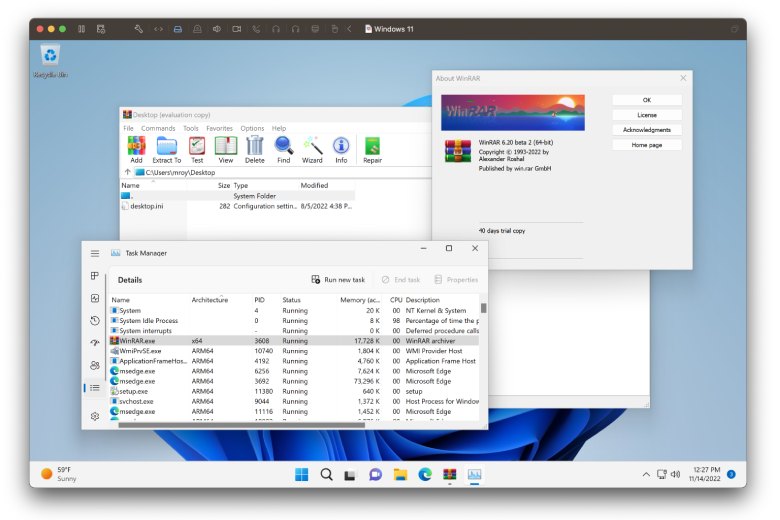Screen dimensions: 780x520
Task: Click End task in Task Manager
Action: click(401, 280)
